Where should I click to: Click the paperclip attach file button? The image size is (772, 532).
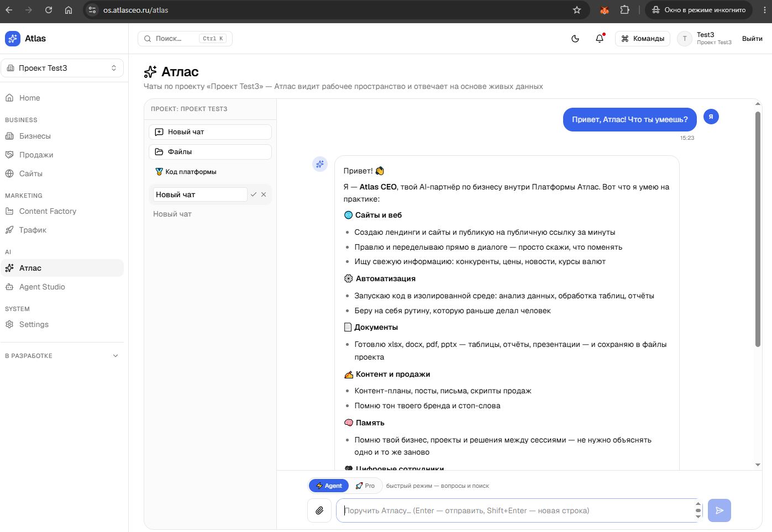click(319, 510)
